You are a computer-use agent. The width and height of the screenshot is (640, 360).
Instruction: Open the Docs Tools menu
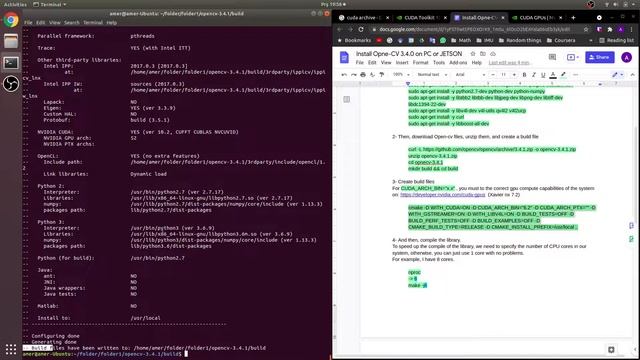[439, 63]
